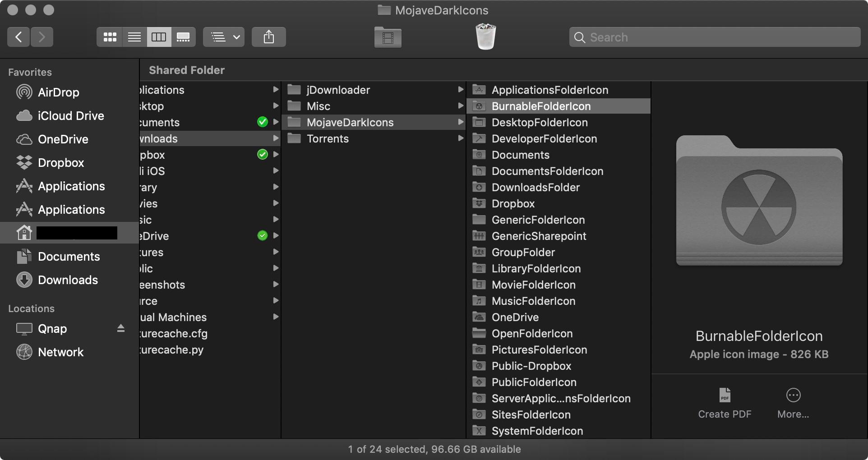Open iCloud Drive from the sidebar
The height and width of the screenshot is (460, 868).
pos(71,115)
